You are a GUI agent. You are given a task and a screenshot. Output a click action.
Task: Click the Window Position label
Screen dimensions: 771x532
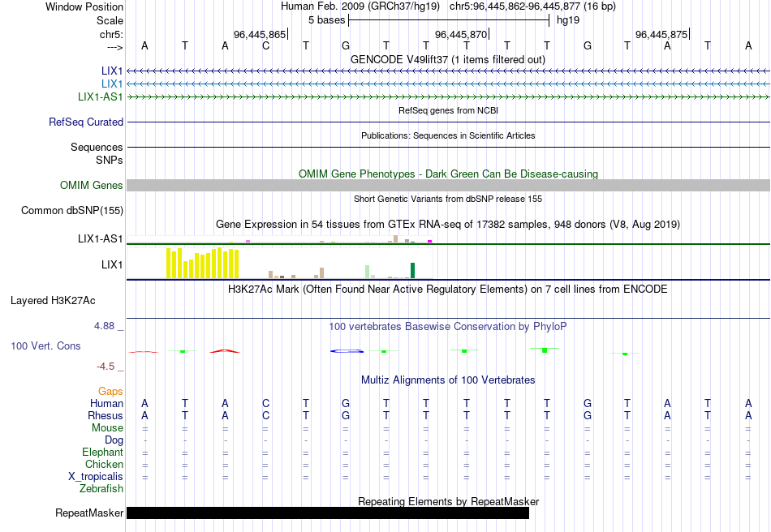pyautogui.click(x=84, y=6)
